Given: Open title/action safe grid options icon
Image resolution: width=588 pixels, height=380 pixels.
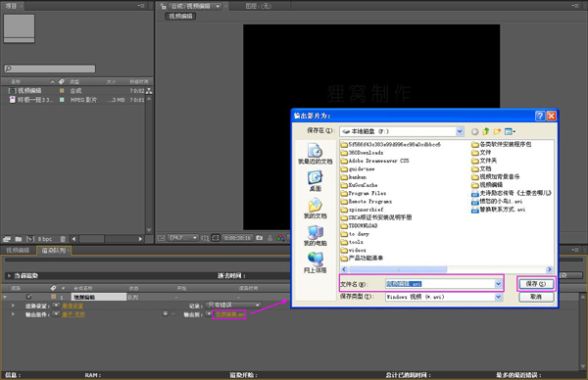Looking at the screenshot, I should pyautogui.click(x=205, y=238).
